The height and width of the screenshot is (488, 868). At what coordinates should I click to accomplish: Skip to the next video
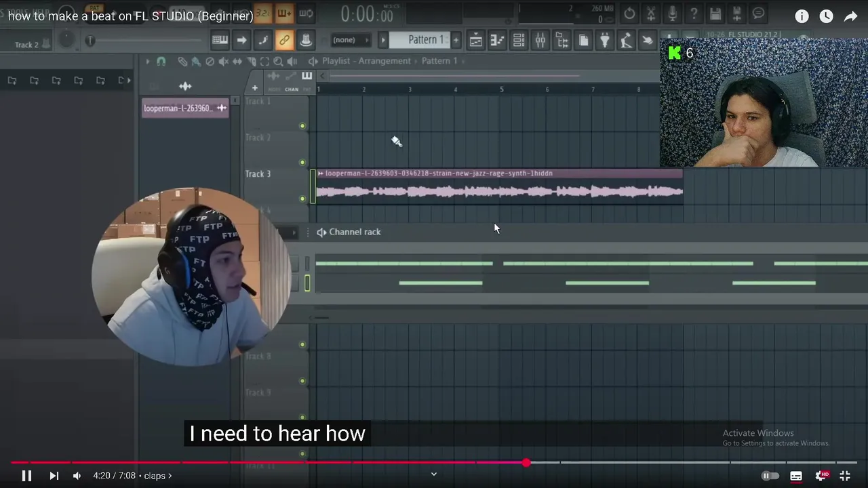coord(54,476)
